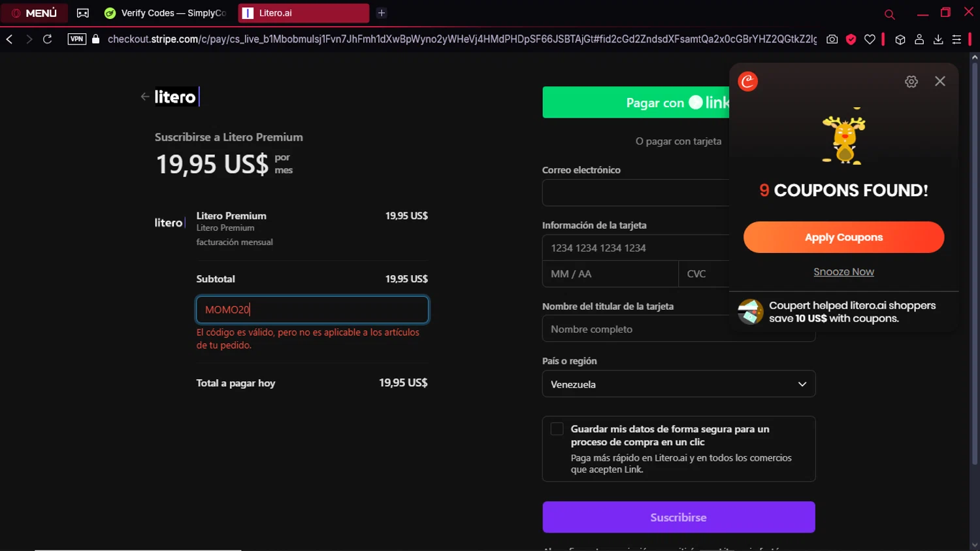Click the card number 1234 1234 1234 1234 field
980x551 pixels.
click(636, 248)
